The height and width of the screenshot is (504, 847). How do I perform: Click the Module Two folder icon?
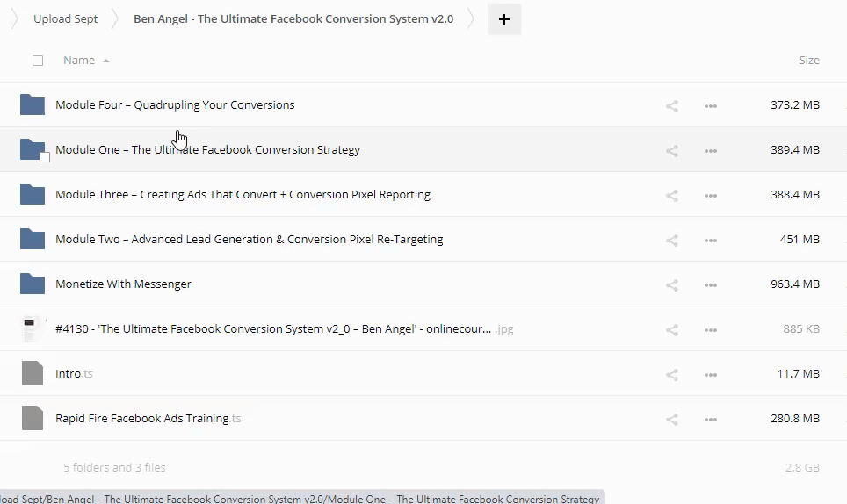[33, 239]
